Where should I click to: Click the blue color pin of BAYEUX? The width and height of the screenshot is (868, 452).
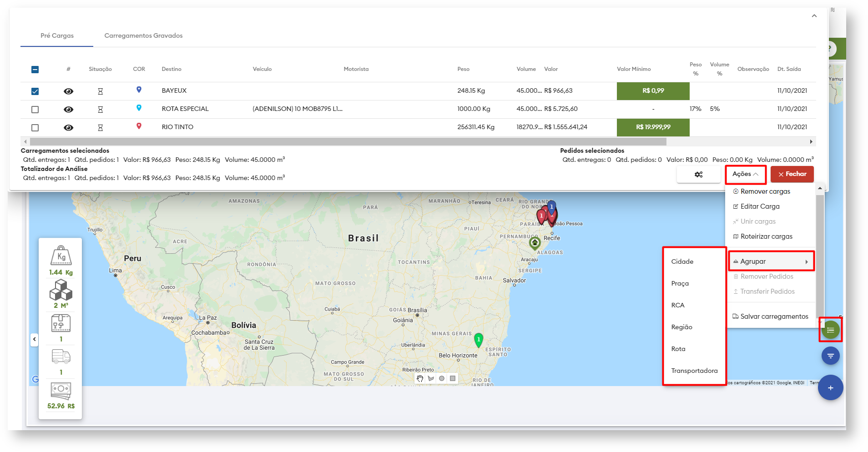pyautogui.click(x=139, y=90)
